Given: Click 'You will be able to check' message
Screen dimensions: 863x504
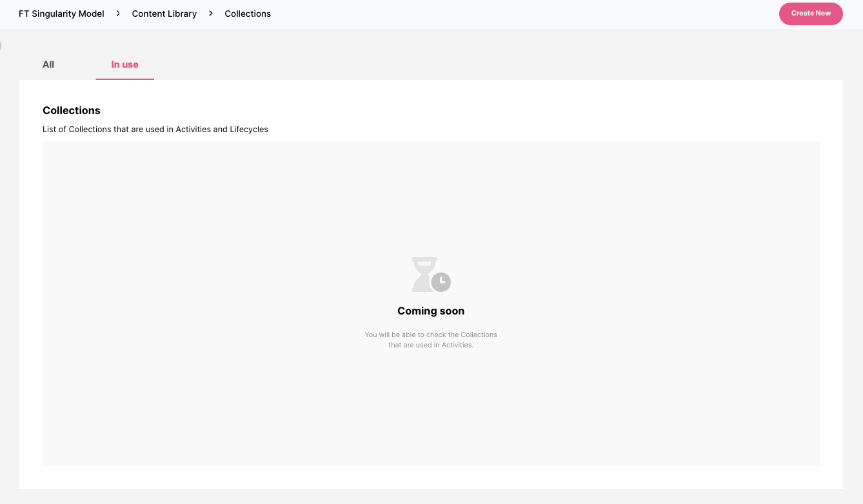Looking at the screenshot, I should click(x=431, y=340).
